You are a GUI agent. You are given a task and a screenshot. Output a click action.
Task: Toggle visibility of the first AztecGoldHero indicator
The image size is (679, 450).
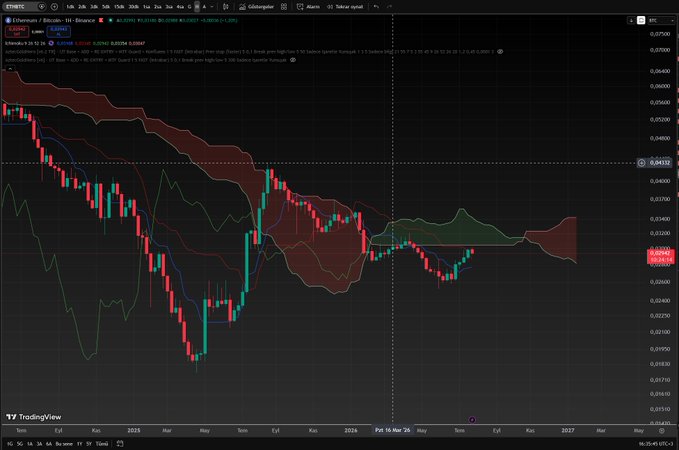pos(500,52)
